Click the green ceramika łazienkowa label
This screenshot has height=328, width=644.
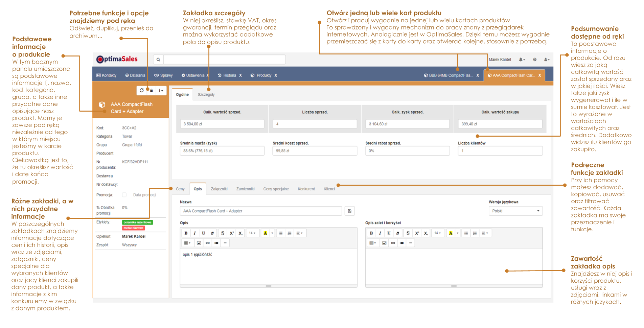pos(137,222)
